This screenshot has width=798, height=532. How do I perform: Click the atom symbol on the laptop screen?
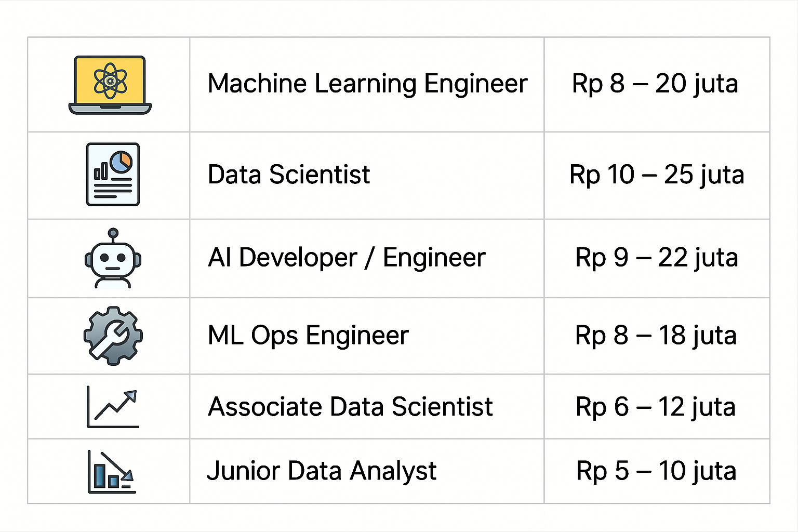(x=110, y=81)
